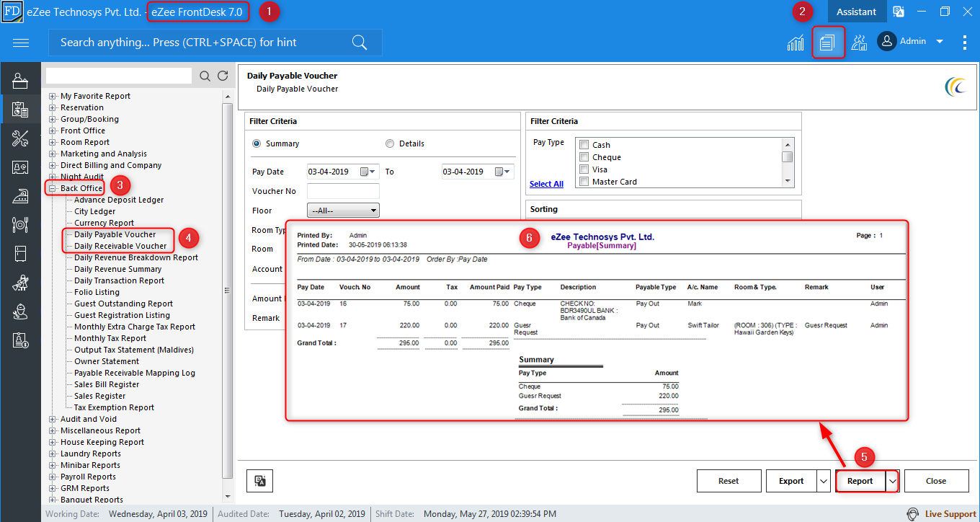This screenshot has height=522, width=980.
Task: Open the front desk sidebar icon
Action: [20, 81]
